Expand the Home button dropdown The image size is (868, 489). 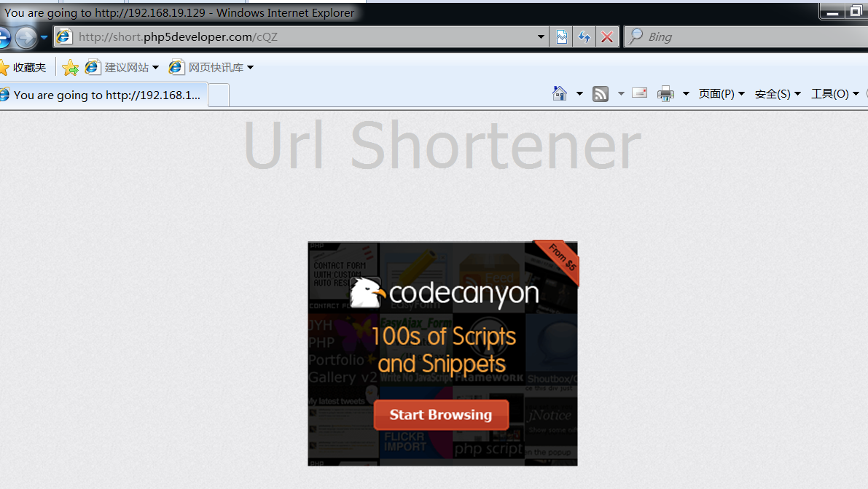click(x=579, y=93)
